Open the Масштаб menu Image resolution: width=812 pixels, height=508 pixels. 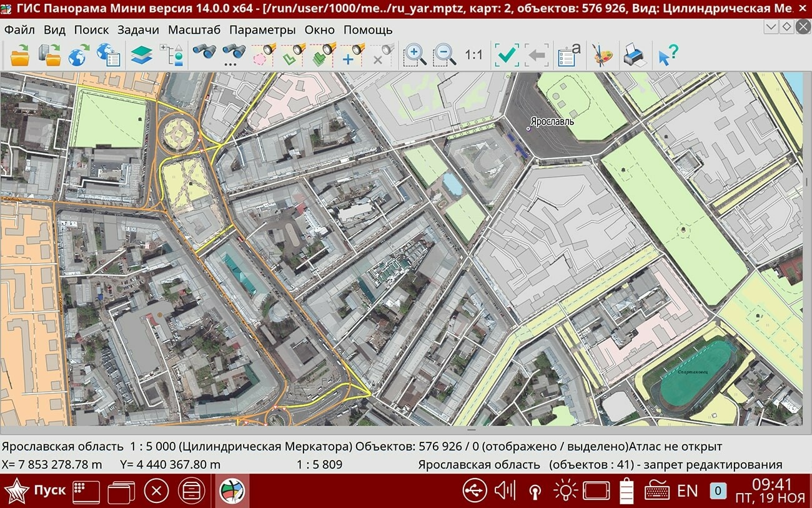[x=194, y=30]
